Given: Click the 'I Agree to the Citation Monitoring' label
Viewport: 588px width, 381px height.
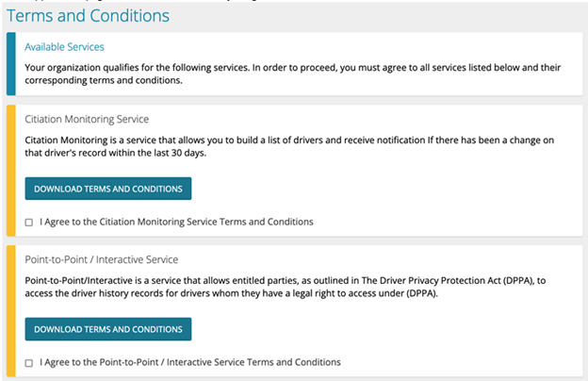Looking at the screenshot, I should 176,222.
